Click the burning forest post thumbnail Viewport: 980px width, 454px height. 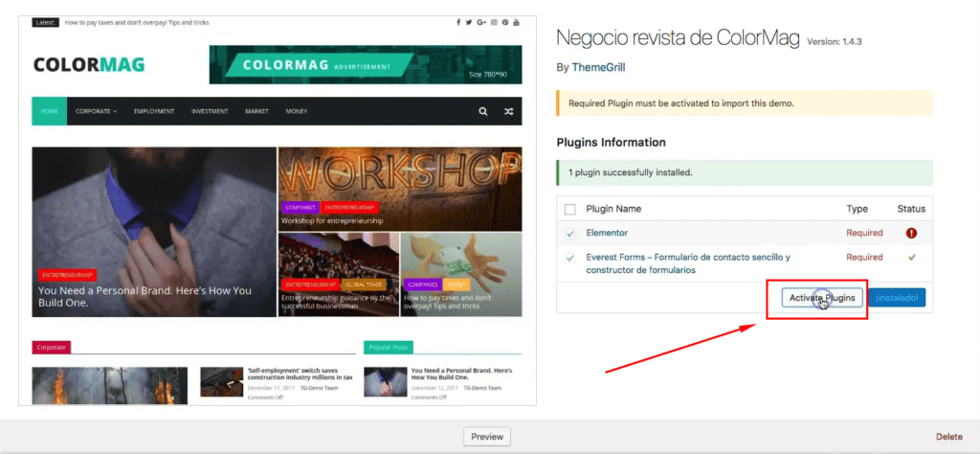pos(109,385)
